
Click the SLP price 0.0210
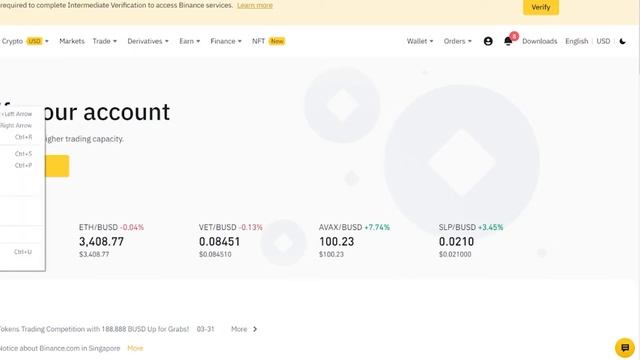tap(456, 242)
